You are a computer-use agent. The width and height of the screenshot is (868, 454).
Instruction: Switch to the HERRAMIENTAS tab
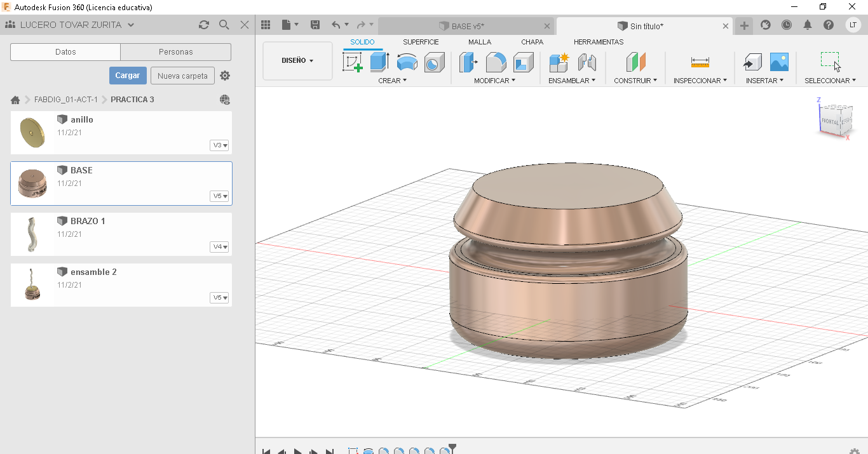[599, 42]
